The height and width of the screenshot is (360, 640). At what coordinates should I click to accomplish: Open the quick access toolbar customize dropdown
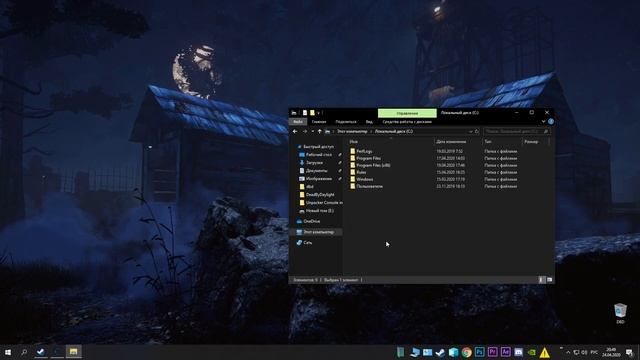tap(318, 113)
